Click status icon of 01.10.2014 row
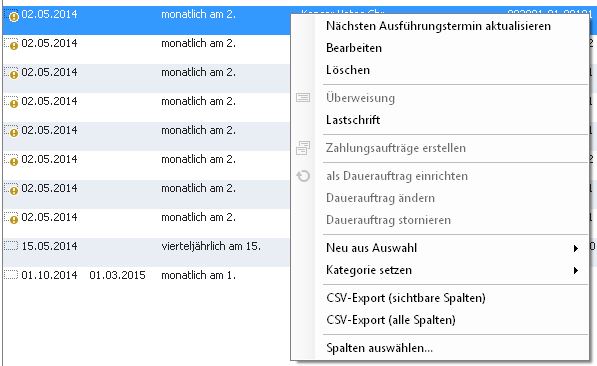 [11, 275]
